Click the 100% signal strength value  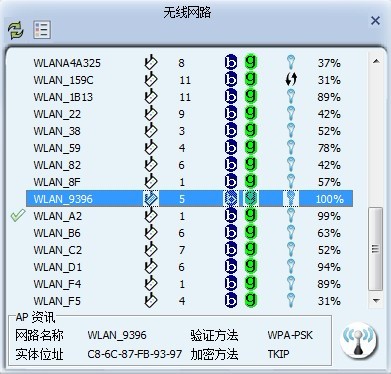coord(329,199)
